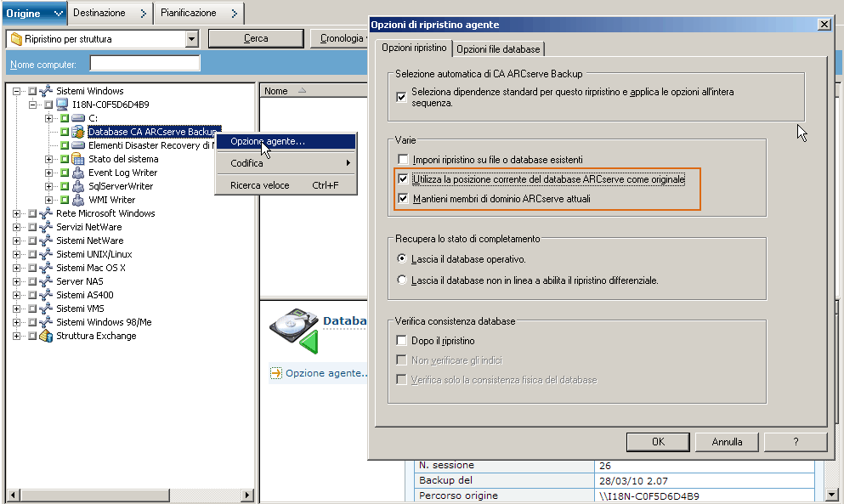Click the Sistemi VMS icon
Screen dimensions: 844x504
click(x=46, y=309)
